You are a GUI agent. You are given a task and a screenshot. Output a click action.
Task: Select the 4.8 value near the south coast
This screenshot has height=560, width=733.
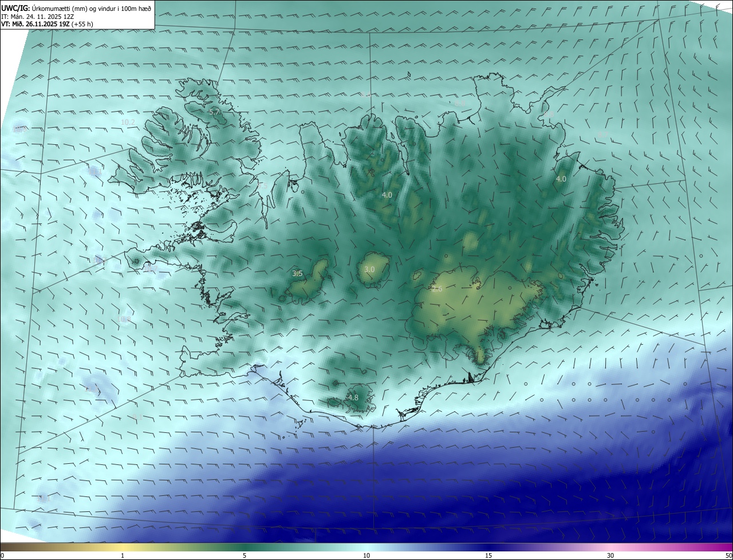coord(353,397)
